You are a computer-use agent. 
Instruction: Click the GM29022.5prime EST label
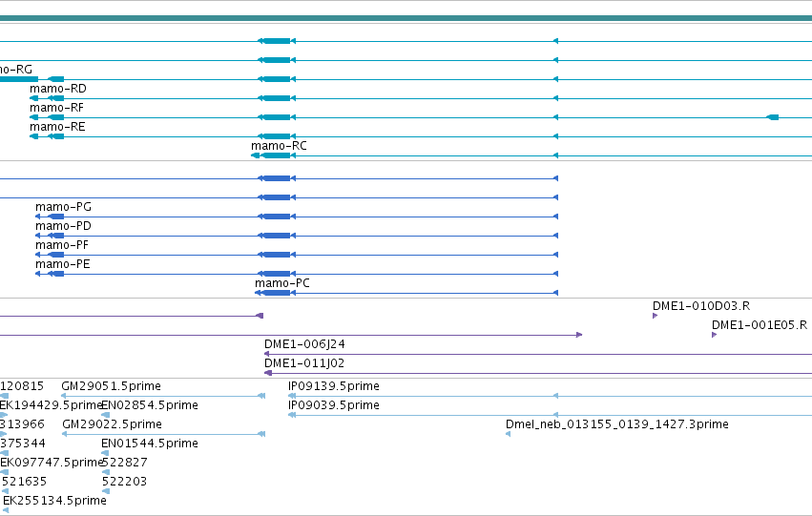[112, 424]
